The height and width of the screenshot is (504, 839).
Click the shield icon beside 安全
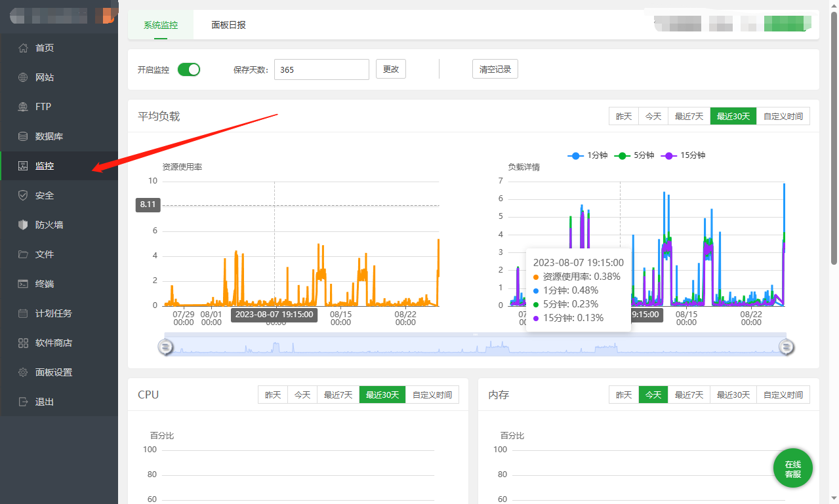(x=23, y=195)
